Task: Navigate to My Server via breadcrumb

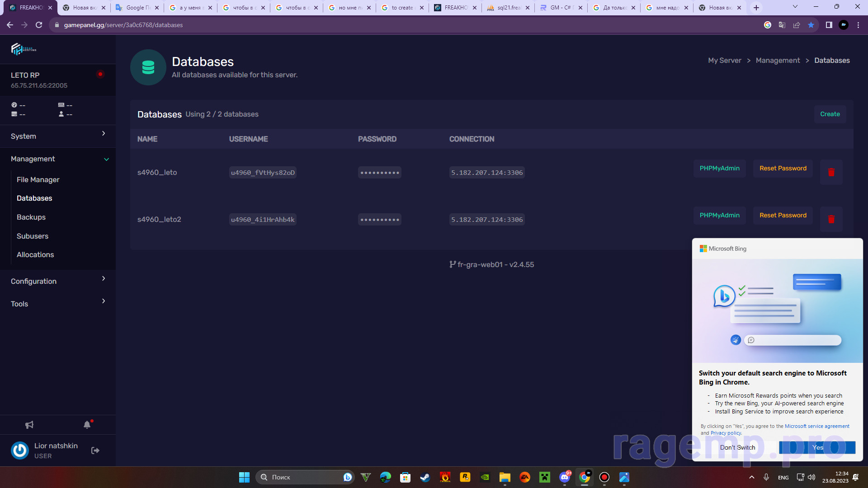Action: click(x=724, y=60)
